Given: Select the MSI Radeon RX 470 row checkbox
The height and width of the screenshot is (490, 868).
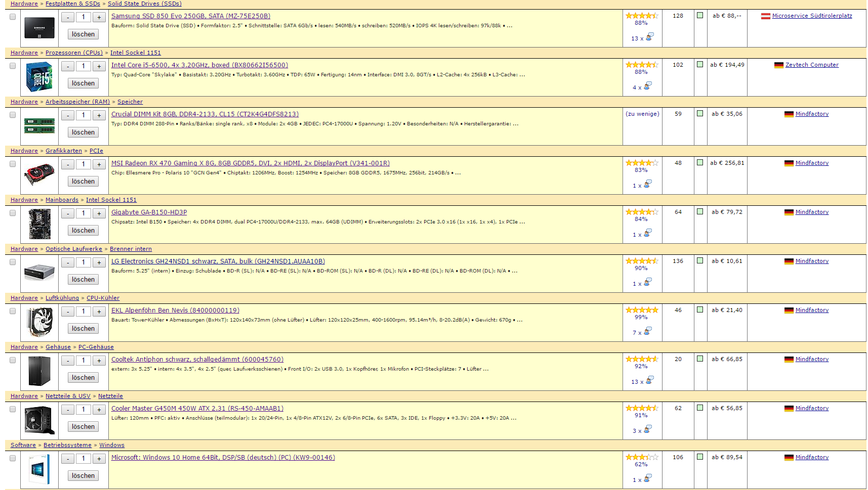Looking at the screenshot, I should click(x=13, y=164).
